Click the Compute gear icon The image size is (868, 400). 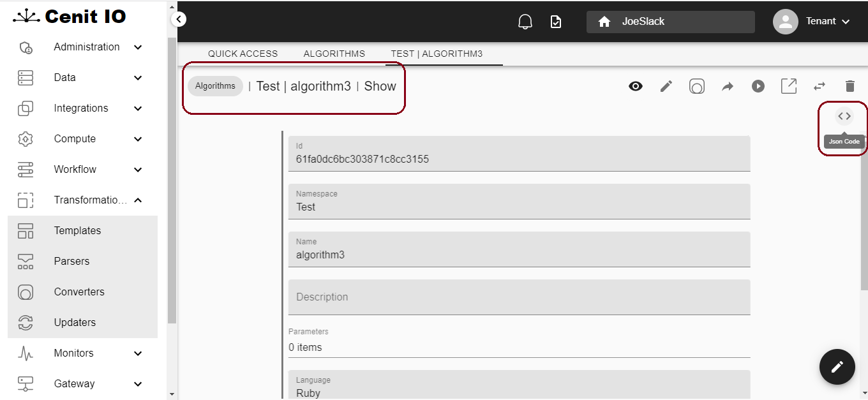[26, 139]
